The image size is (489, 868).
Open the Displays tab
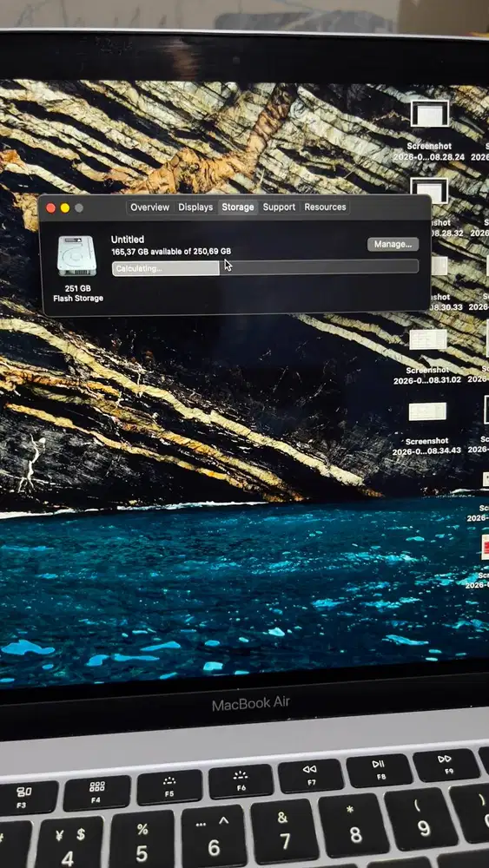(x=195, y=207)
